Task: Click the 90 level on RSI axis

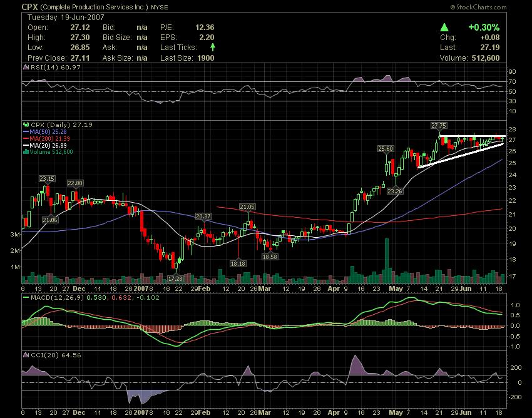Action: (512, 71)
